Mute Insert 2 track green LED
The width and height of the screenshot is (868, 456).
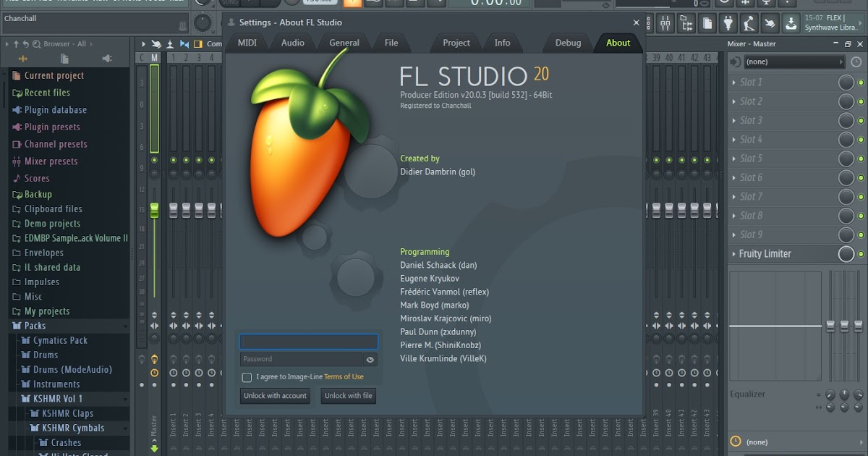click(186, 160)
